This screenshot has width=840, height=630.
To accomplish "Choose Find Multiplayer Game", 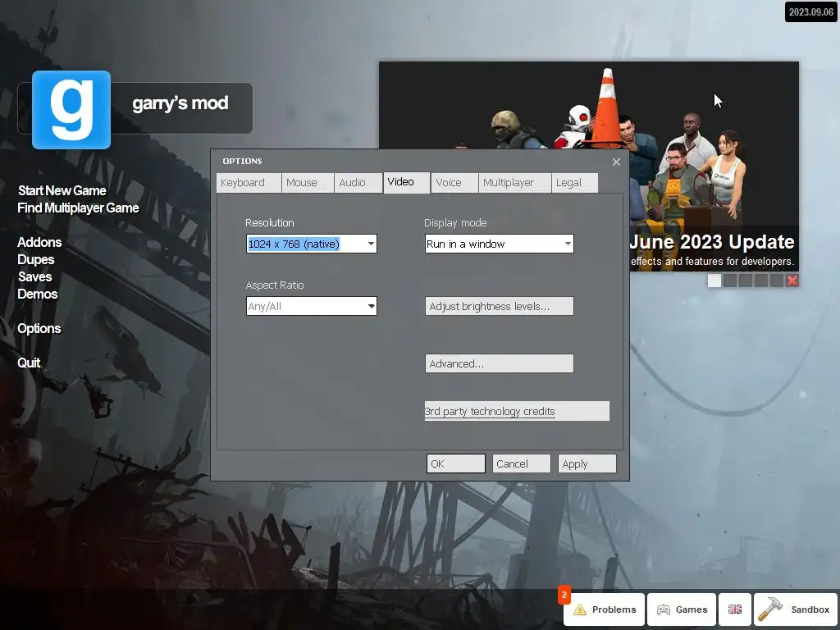I will pyautogui.click(x=78, y=208).
